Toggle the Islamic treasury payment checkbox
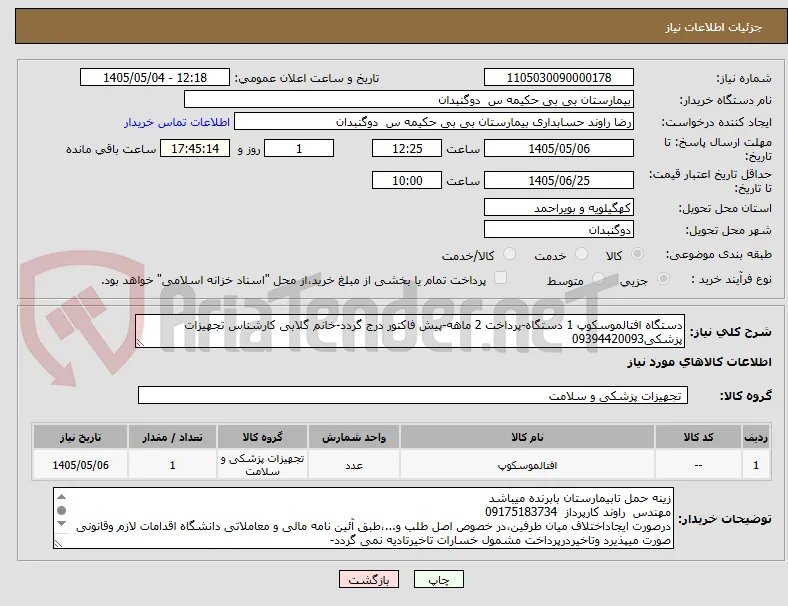Viewport: 788px width, 606px height. click(x=501, y=278)
